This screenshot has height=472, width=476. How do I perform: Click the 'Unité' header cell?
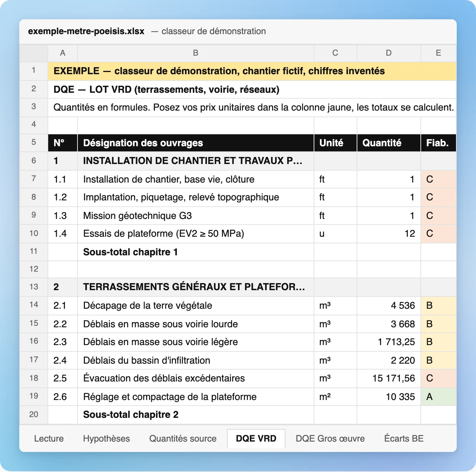coord(335,143)
